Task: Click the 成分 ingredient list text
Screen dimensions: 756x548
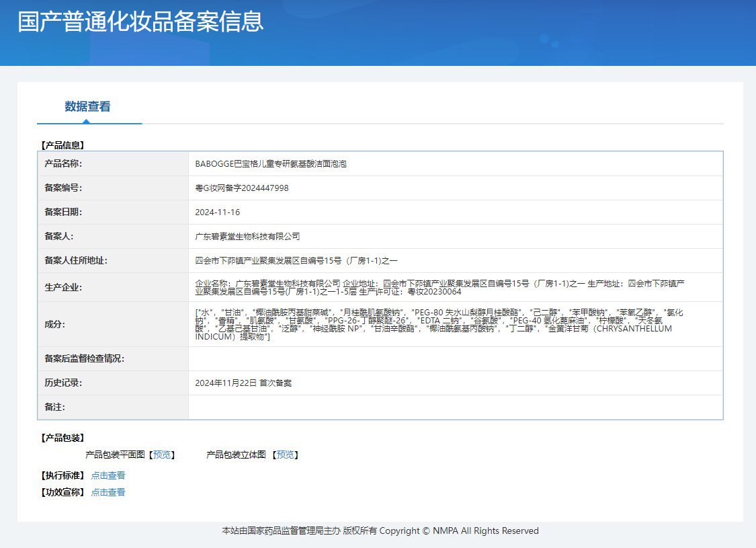Action: (439, 325)
